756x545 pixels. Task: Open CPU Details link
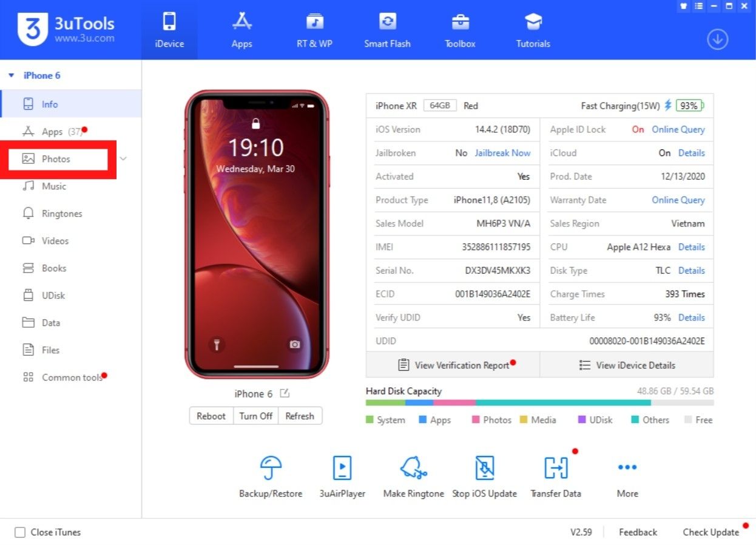692,247
